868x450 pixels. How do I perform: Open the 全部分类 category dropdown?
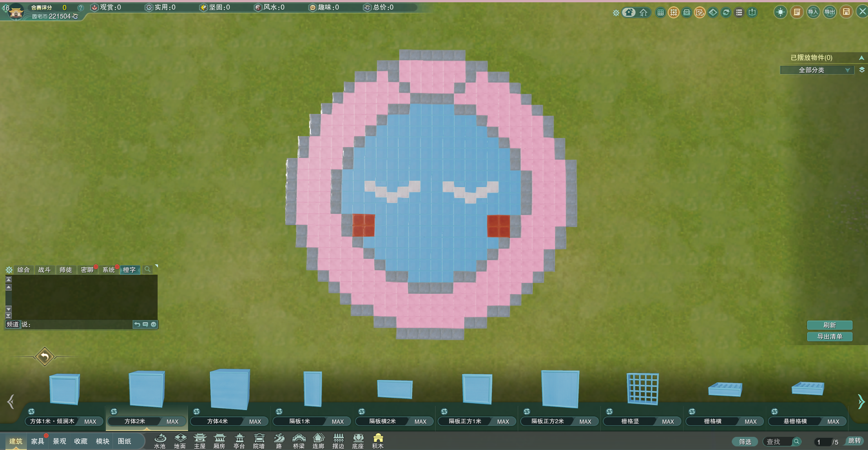pos(817,70)
